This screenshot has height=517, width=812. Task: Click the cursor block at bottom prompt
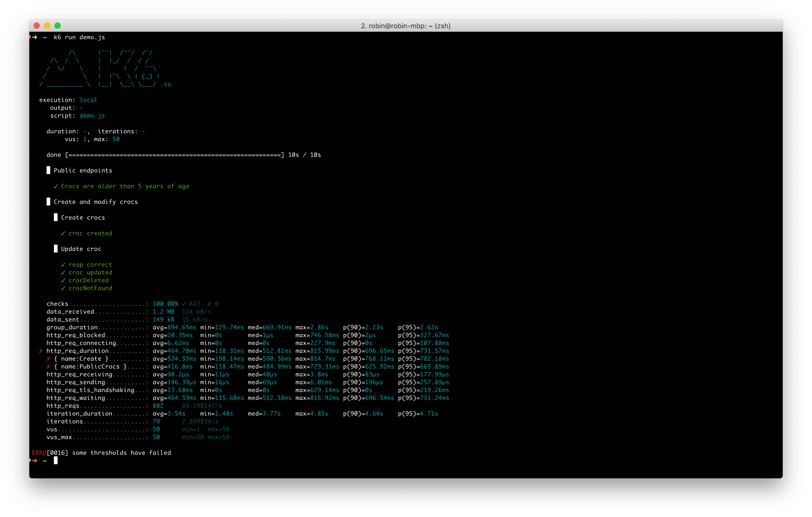pos(56,460)
